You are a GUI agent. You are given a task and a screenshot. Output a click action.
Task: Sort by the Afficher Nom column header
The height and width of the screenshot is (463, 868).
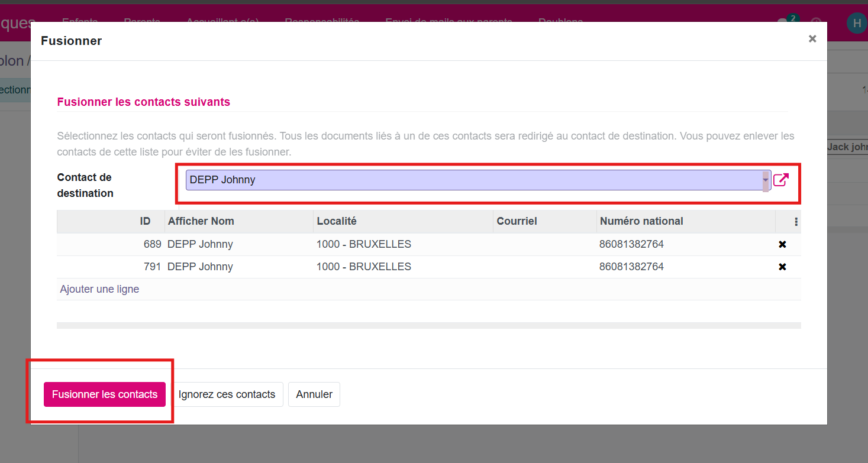[x=201, y=221]
